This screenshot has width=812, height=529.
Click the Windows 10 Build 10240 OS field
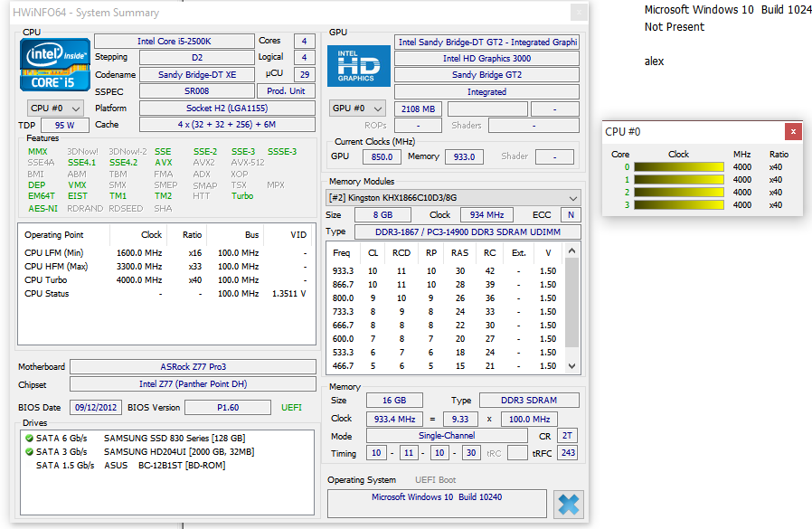point(437,503)
